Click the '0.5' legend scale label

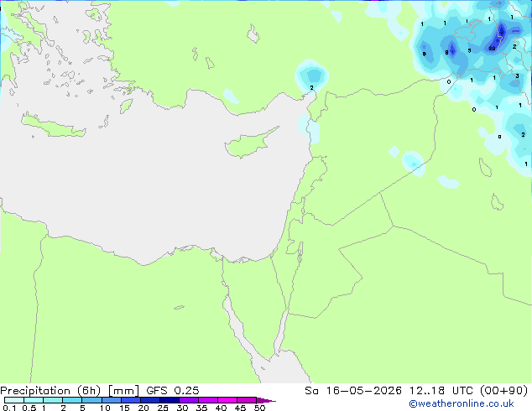[29, 408]
